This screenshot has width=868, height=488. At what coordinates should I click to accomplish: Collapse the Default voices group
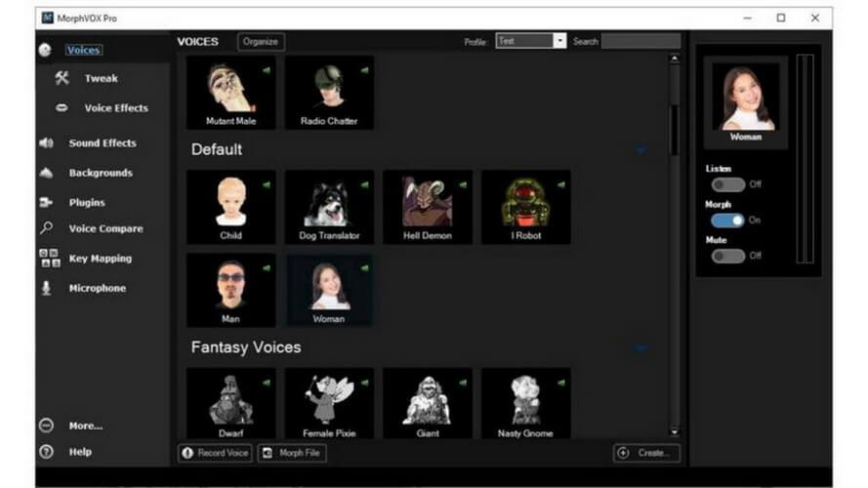[x=641, y=149]
